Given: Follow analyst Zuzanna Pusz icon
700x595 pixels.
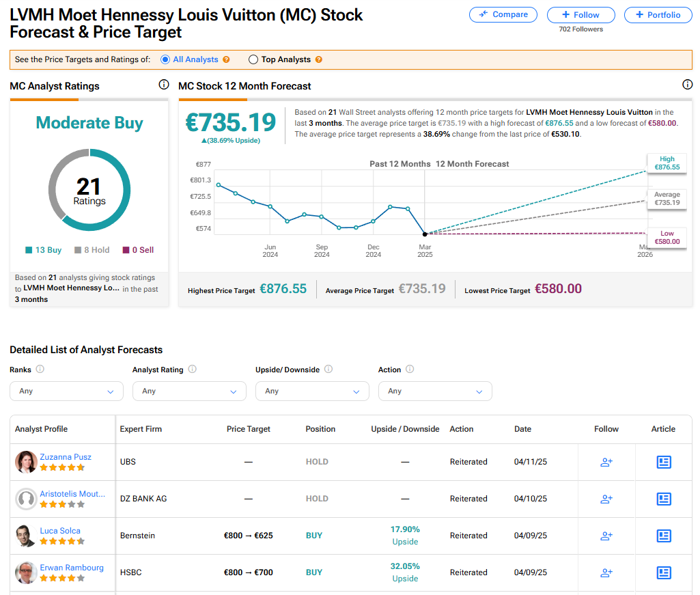Looking at the screenshot, I should (606, 462).
